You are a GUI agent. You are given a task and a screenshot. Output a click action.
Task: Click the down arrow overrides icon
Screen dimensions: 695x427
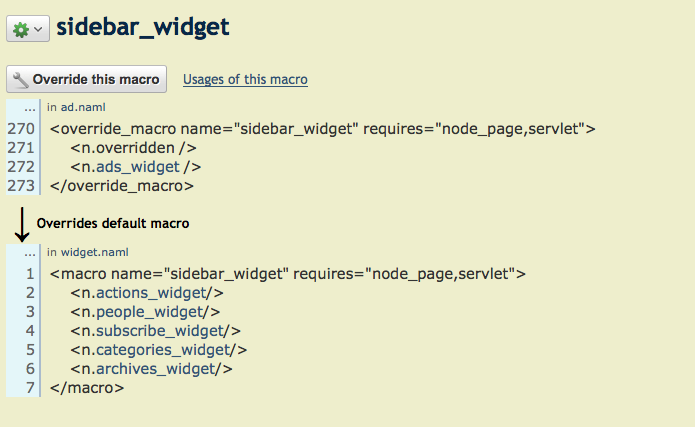[21, 224]
